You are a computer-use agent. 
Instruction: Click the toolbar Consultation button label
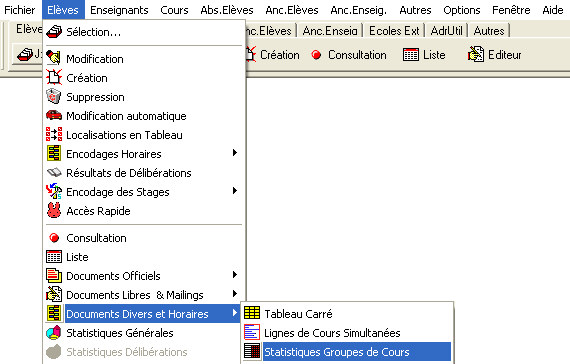[357, 55]
